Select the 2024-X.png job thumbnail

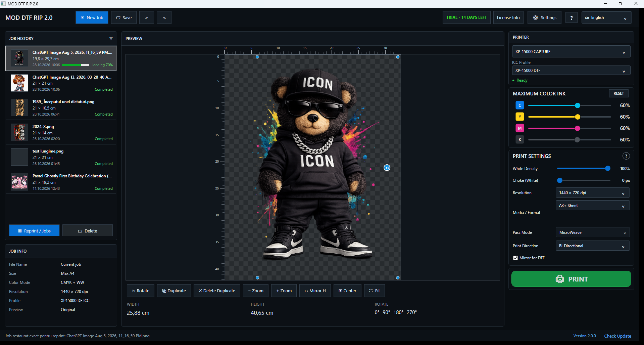19,132
